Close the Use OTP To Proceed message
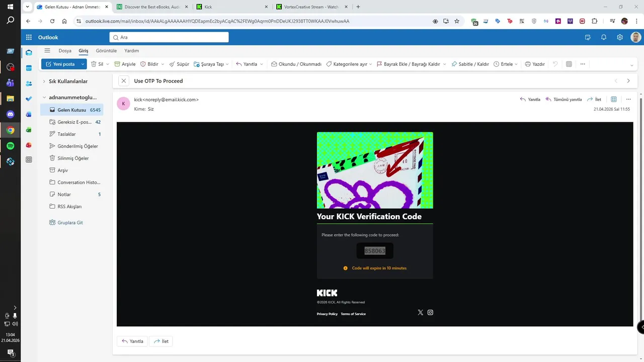This screenshot has width=644, height=362. pos(124,81)
